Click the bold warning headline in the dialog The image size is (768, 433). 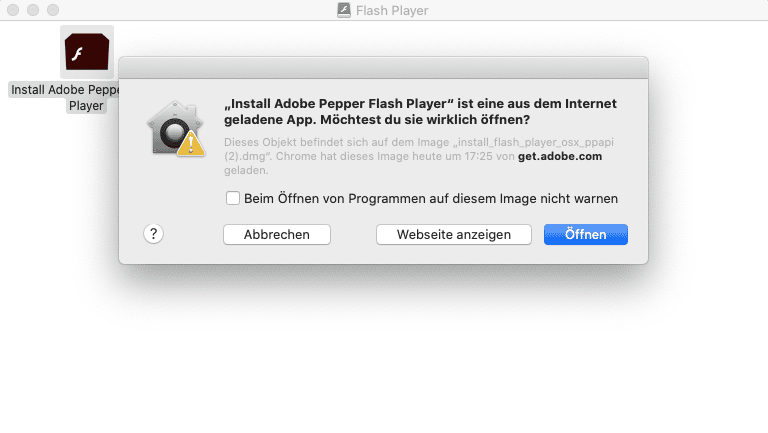coord(420,112)
